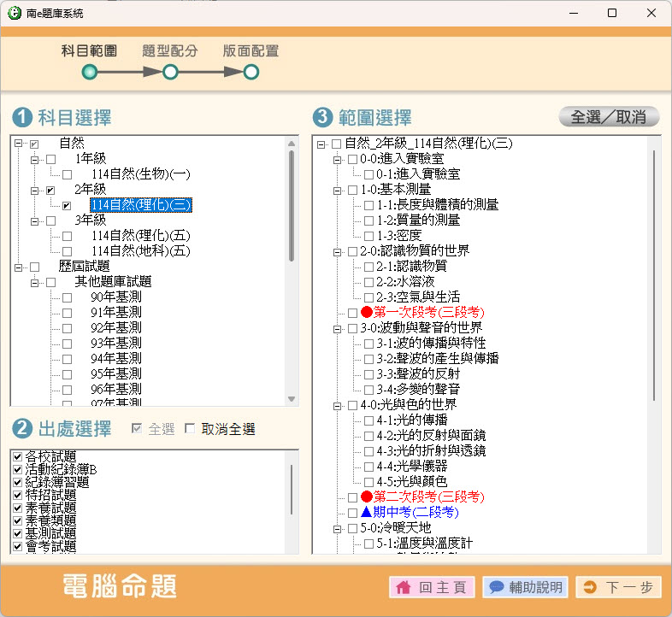Go to next step with 下一步
The width and height of the screenshot is (672, 617).
coord(619,587)
